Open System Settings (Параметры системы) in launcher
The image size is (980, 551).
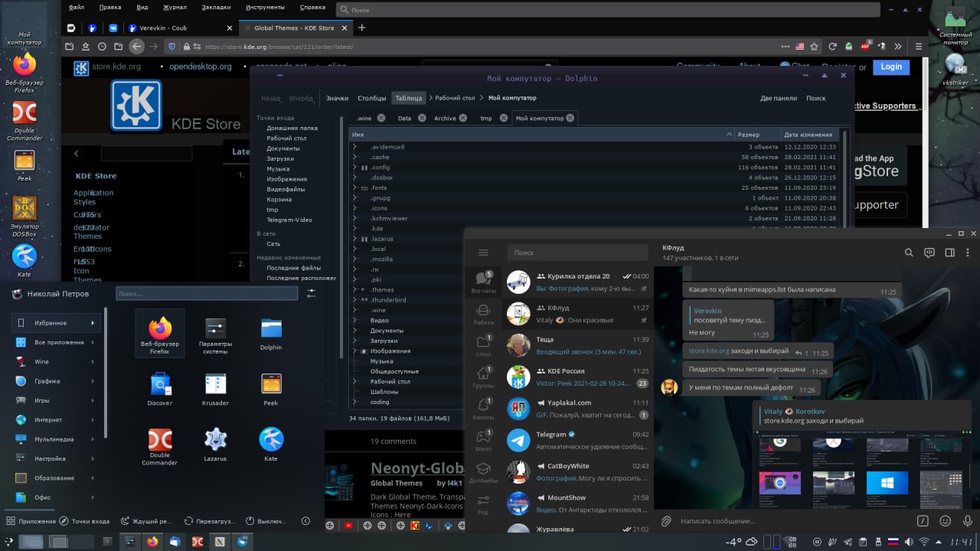[215, 334]
